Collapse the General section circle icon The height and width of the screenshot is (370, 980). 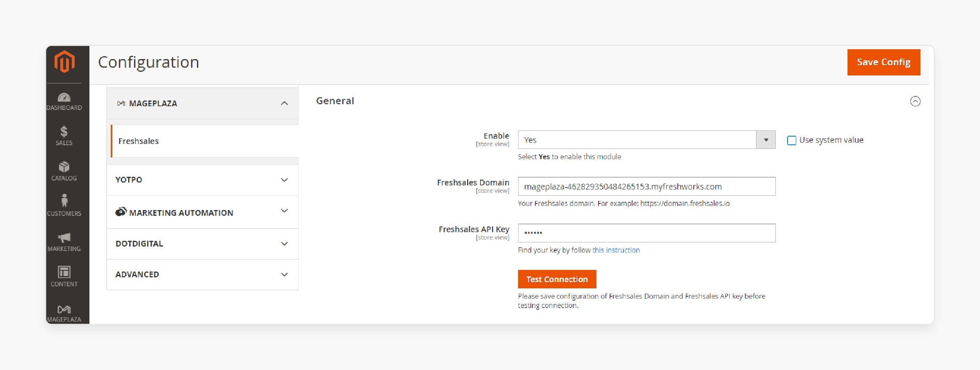tap(915, 101)
